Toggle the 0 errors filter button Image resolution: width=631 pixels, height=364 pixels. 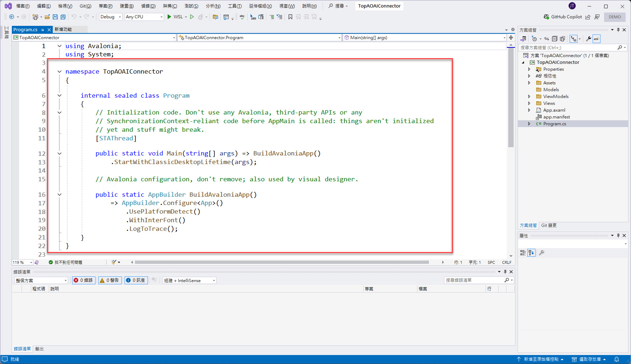84,280
